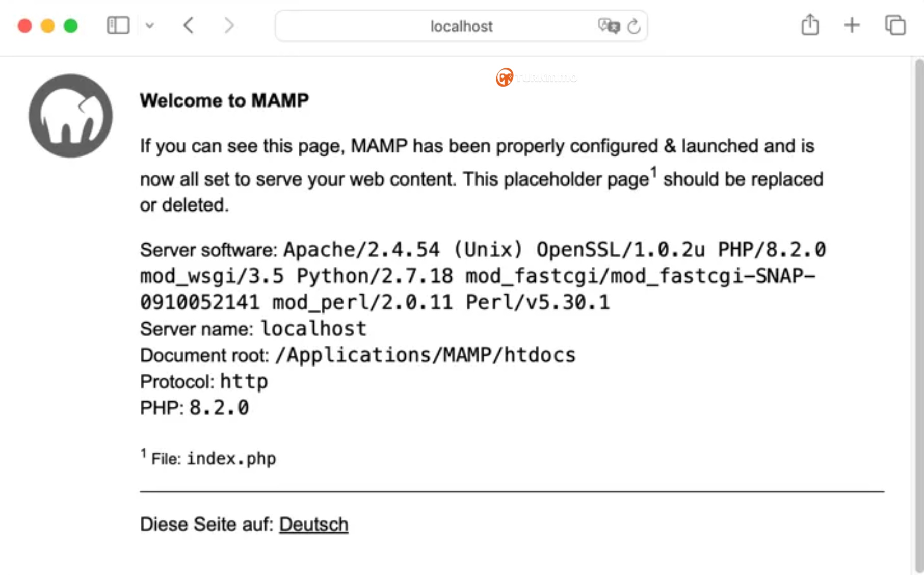This screenshot has height=575, width=924.
Task: Close the window with red button
Action: [24, 25]
